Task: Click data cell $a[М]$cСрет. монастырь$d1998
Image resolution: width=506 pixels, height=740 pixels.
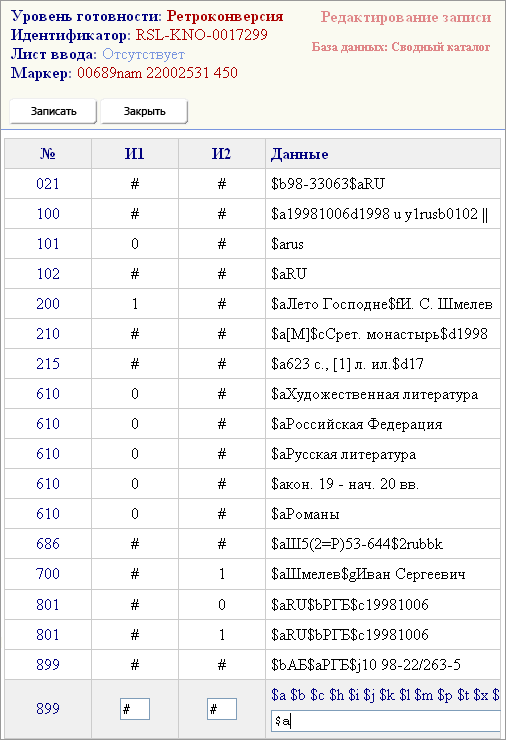Action: [383, 334]
